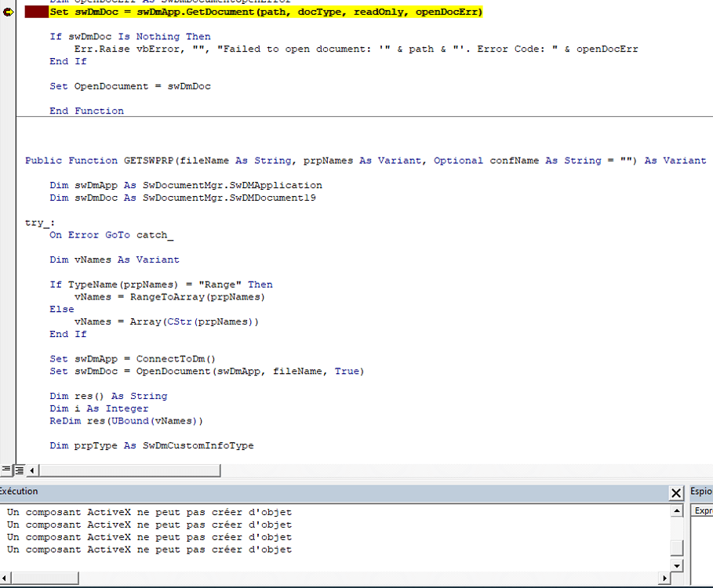The height and width of the screenshot is (588, 713).
Task: Click line 'If swDmDoc Is Nothing Then'
Action: pyautogui.click(x=130, y=37)
